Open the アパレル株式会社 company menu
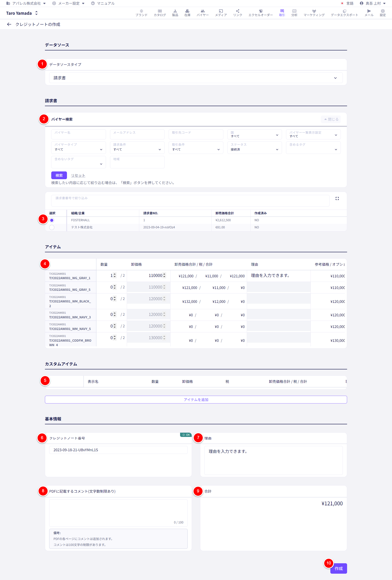This screenshot has width=392, height=580. (x=26, y=3)
